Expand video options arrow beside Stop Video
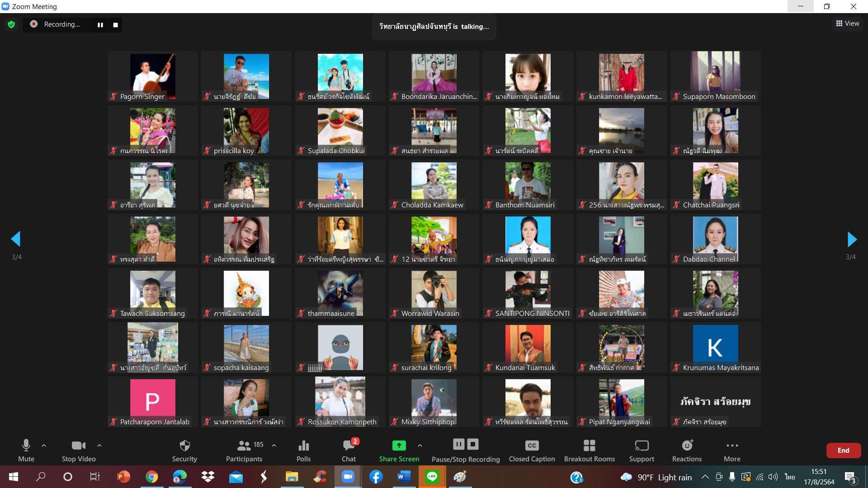 99,446
